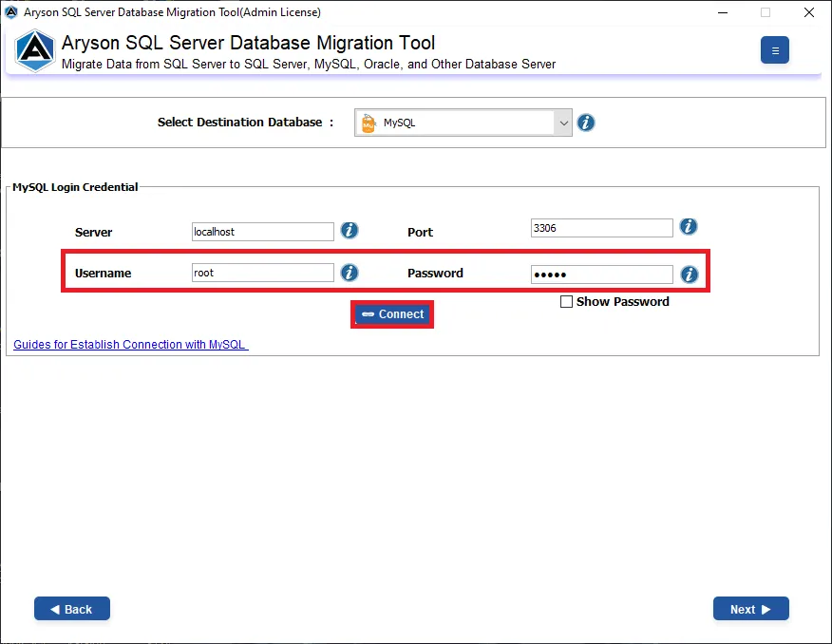This screenshot has height=644, width=832.
Task: Open the Guides for Establish Connection with MySQL link
Action: click(130, 344)
